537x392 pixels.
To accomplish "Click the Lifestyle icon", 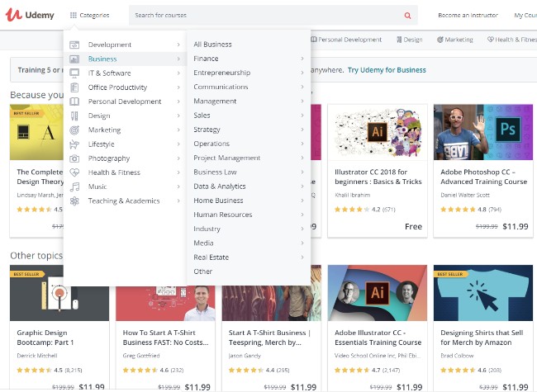I will pos(74,144).
